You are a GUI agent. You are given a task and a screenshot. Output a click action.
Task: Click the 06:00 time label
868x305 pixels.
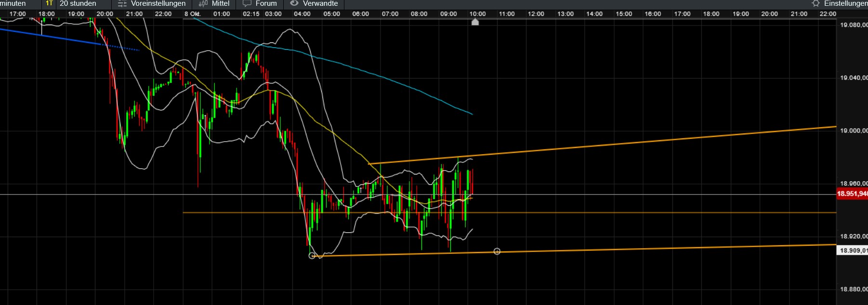pyautogui.click(x=360, y=14)
